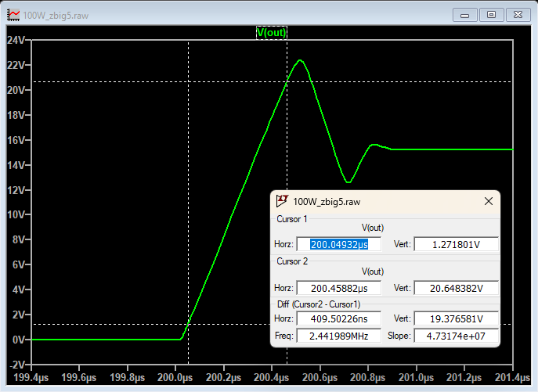
Task: Click the Freq field 2.441989MHz
Action: click(x=338, y=336)
